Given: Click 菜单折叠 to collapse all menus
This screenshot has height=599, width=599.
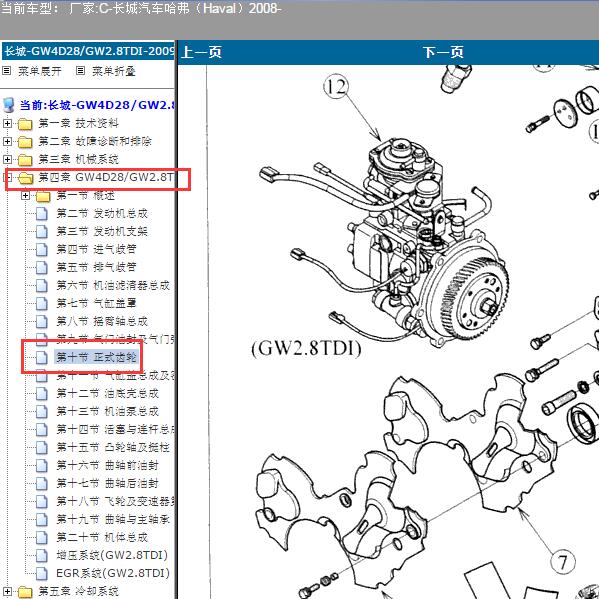Looking at the screenshot, I should [114, 71].
